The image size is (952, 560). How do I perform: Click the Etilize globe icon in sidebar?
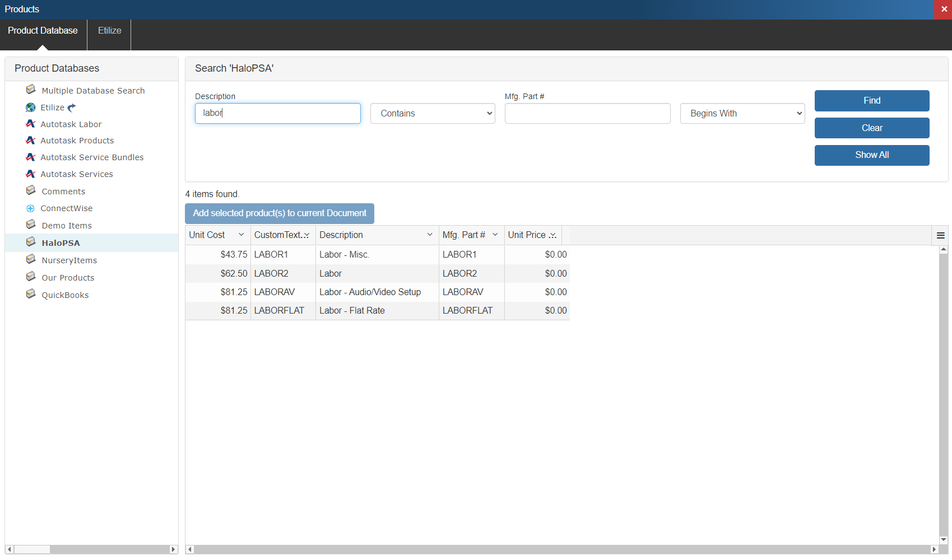[x=30, y=107]
